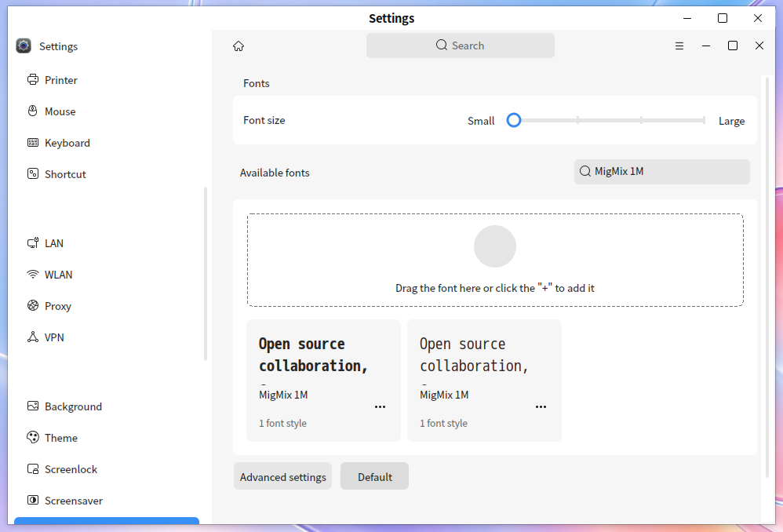The height and width of the screenshot is (532, 783).
Task: Go to Shortcut settings
Action: [x=107, y=174]
